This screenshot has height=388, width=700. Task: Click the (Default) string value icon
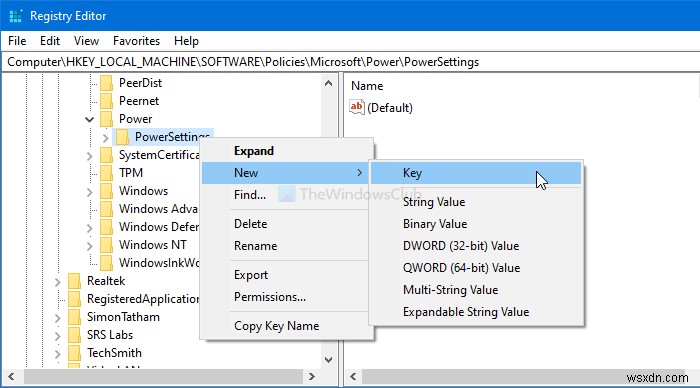(357, 108)
